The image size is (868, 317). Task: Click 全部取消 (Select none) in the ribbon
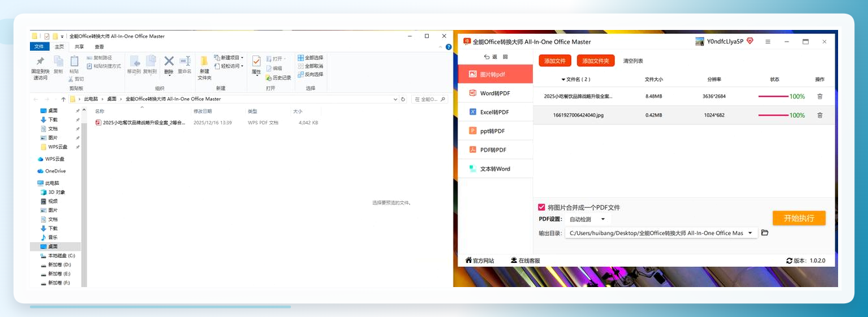(310, 66)
